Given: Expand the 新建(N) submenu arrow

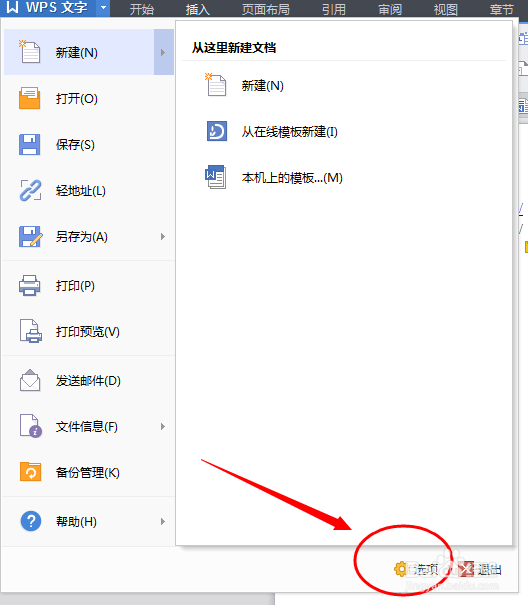Looking at the screenshot, I should point(163,52).
